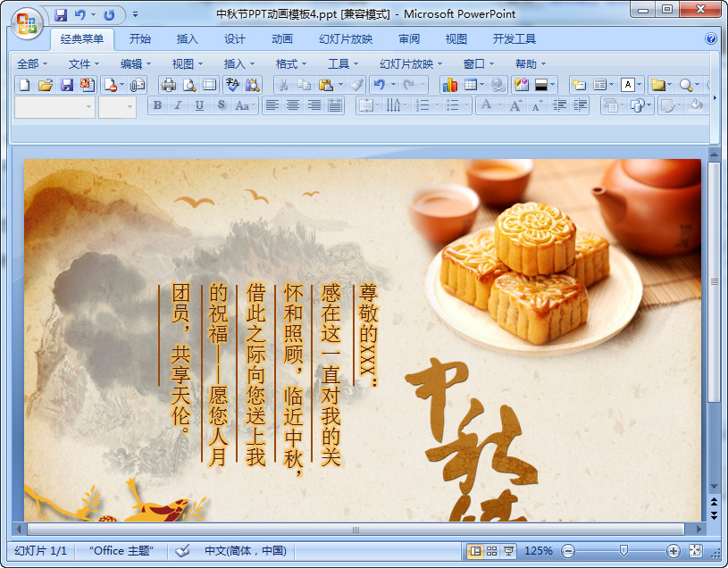This screenshot has width=728, height=568.
Task: Insert a new slide with the toolbar icon
Action: pyautogui.click(x=579, y=85)
